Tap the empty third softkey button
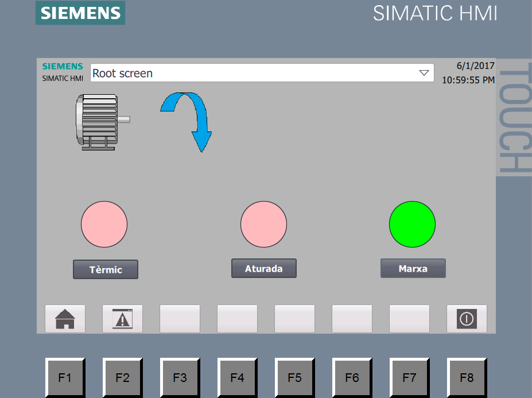The image size is (532, 398). [180, 319]
